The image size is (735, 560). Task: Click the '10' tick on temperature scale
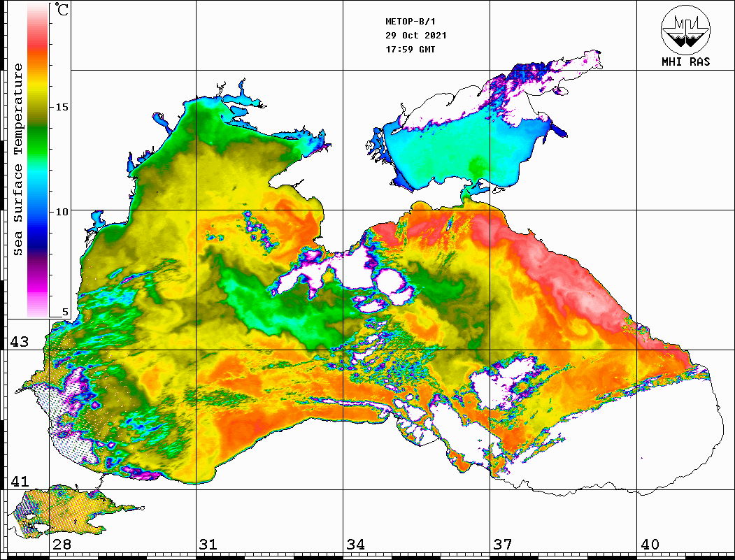coord(62,212)
